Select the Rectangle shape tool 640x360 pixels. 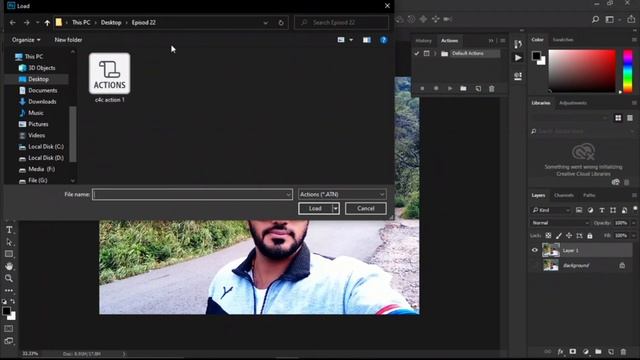9,254
